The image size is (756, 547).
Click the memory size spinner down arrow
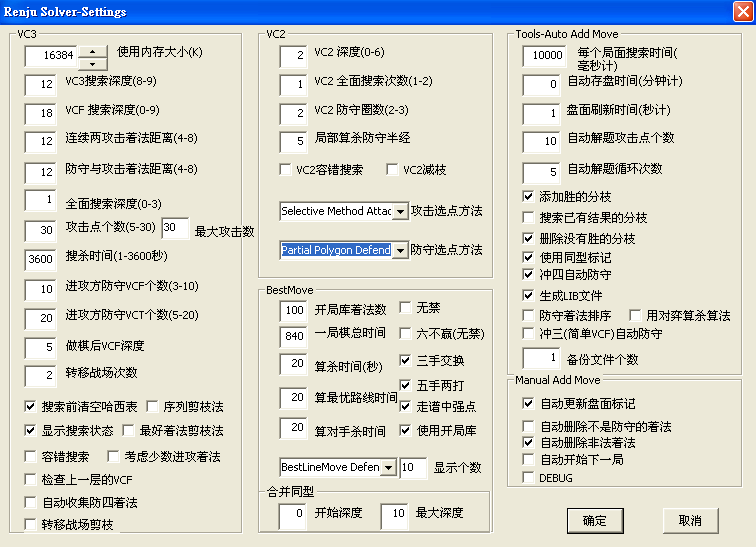tap(93, 60)
